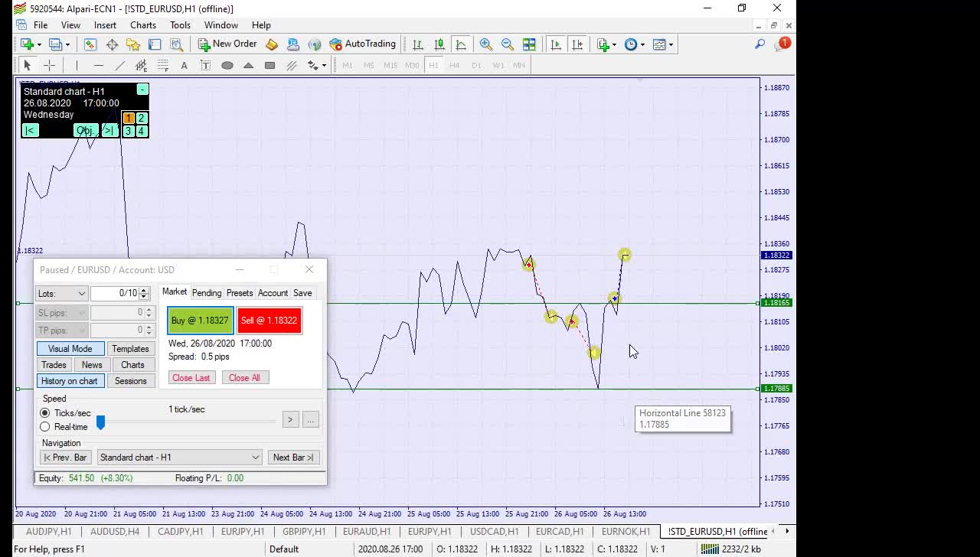
Task: Select the Fibonacci retracement tool
Action: tap(162, 66)
